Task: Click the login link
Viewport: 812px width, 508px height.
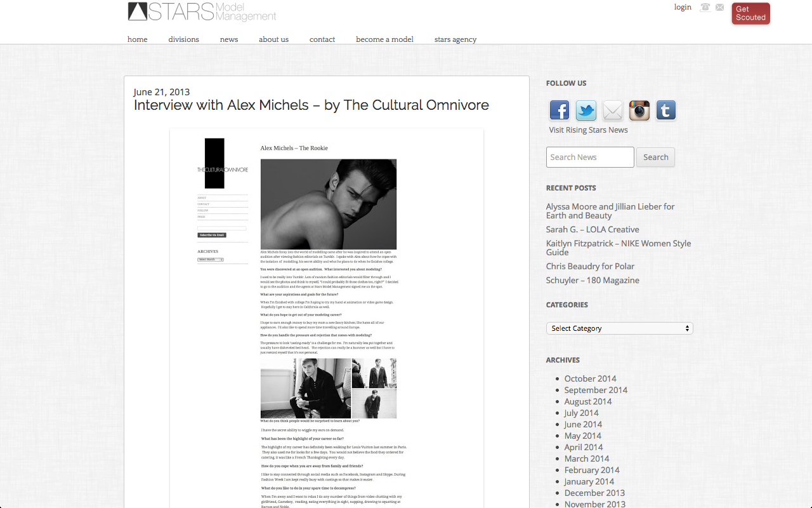Action: (683, 8)
